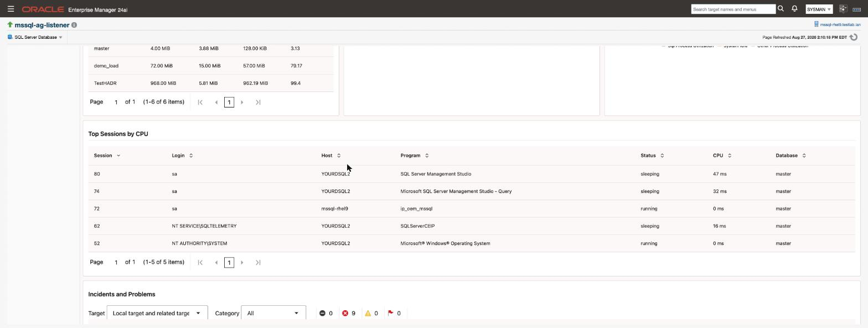Go to first page in database table

point(200,102)
